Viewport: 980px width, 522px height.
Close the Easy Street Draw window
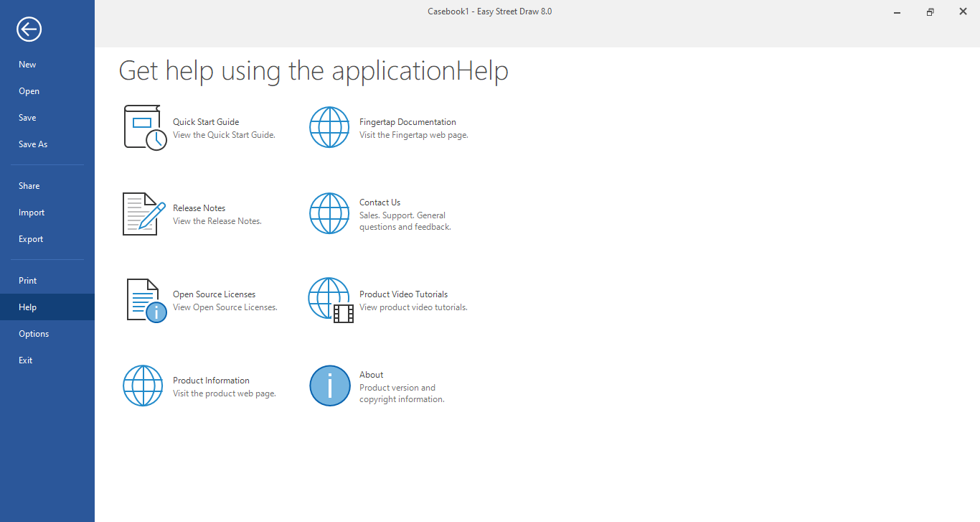pos(963,11)
